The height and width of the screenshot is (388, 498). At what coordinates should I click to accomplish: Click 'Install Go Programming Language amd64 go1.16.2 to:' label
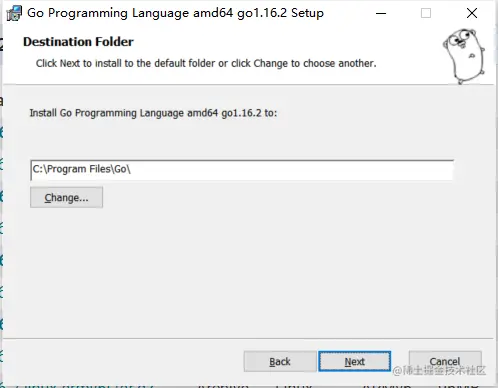pyautogui.click(x=153, y=113)
